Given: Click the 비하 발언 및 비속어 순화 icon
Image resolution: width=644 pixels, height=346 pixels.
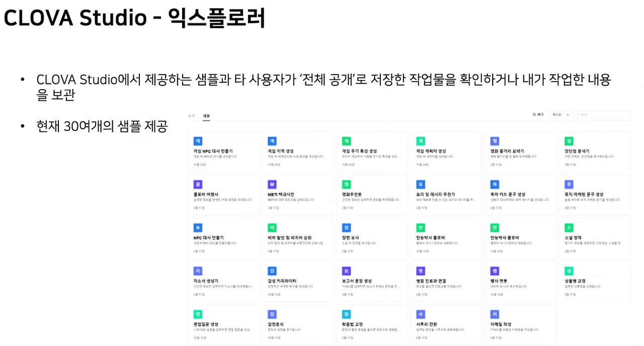Looking at the screenshot, I should point(272,228).
